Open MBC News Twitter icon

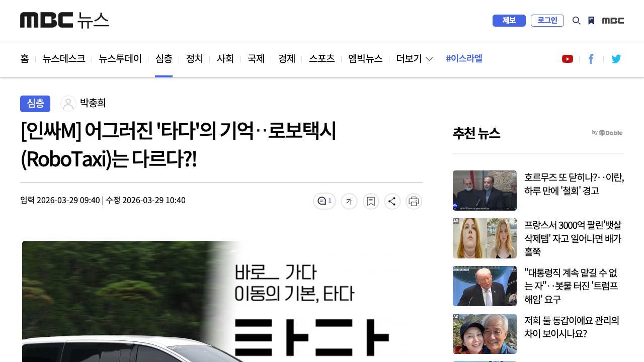(x=616, y=59)
